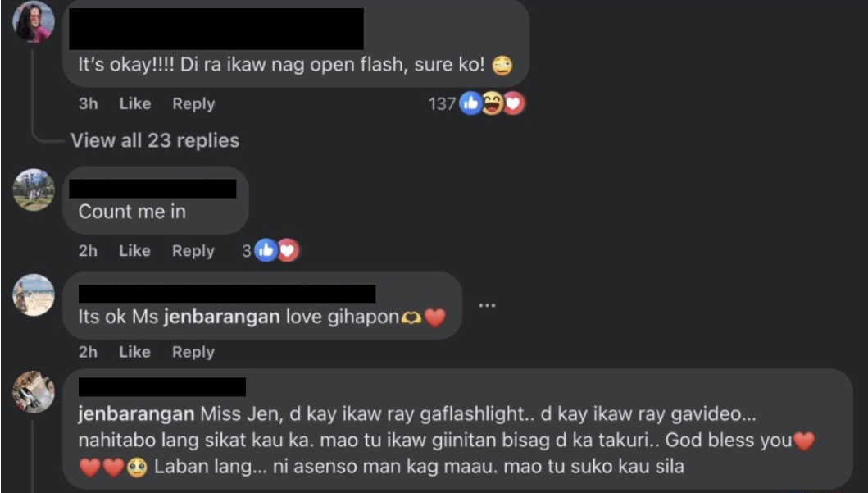Expand 'View all 23 replies'
The image size is (868, 493).
pyautogui.click(x=155, y=140)
